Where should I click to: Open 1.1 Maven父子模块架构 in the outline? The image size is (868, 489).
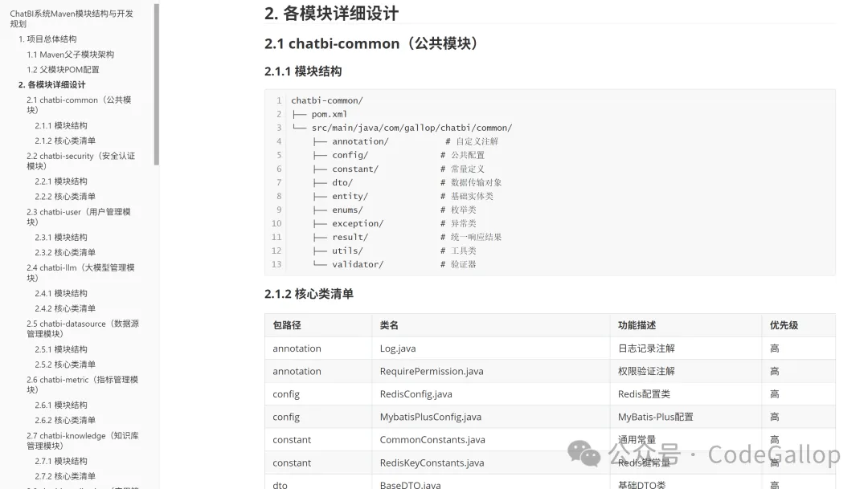(x=70, y=55)
